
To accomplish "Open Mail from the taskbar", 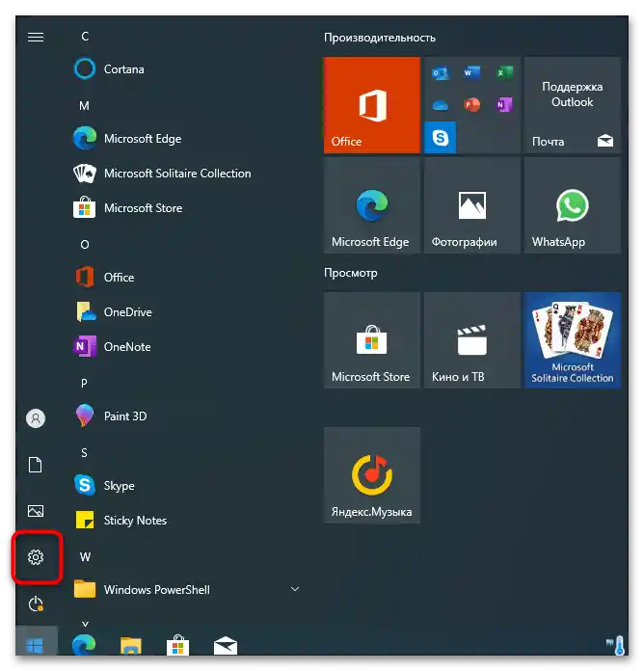I will coord(226,645).
